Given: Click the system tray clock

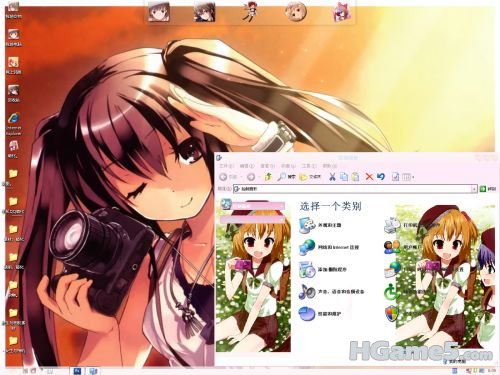Looking at the screenshot, I should [491, 371].
